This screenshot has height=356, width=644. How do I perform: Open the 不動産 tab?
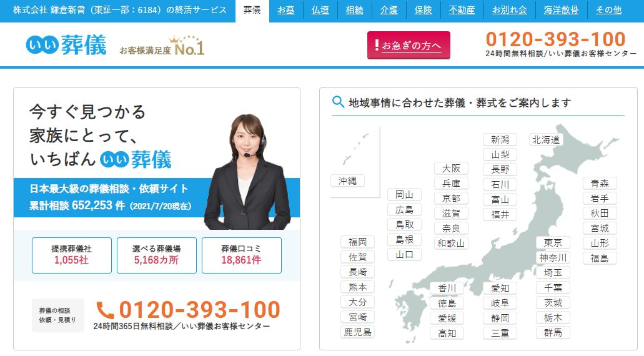(x=462, y=10)
